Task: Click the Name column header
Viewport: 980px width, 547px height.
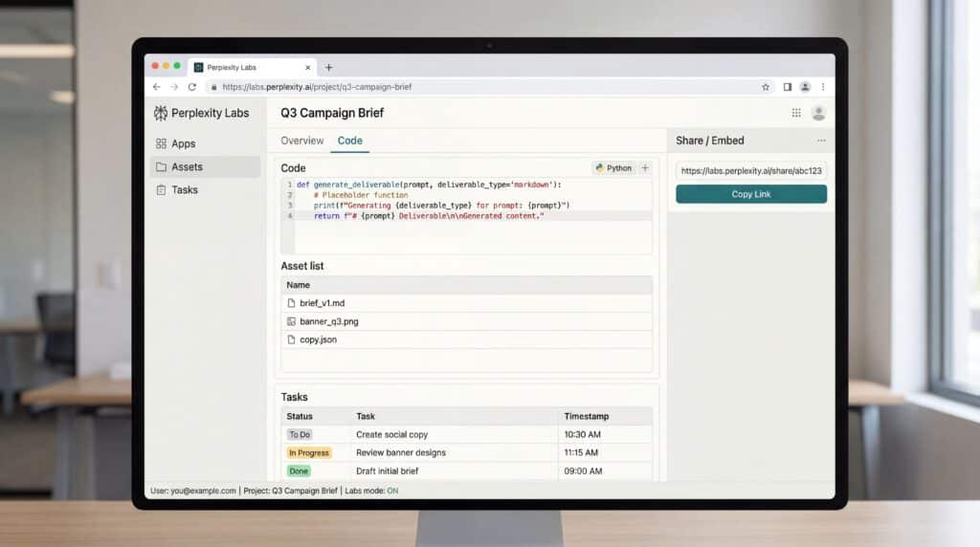Action: 299,285
